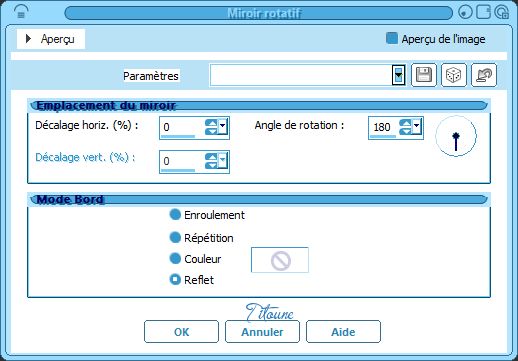518x361 pixels.
Task: Click the middle window icon in title bar
Action: 483,12
